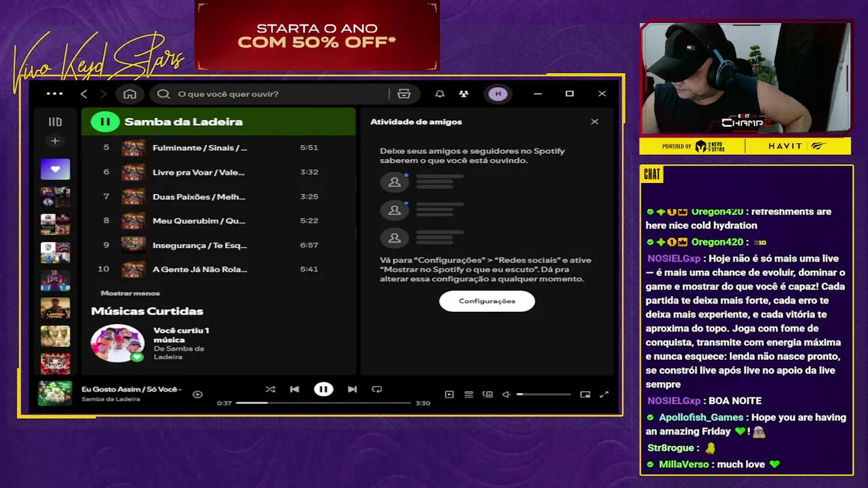Play track 8 Meu Querubim
Viewport: 868px width, 488px height.
[218, 221]
